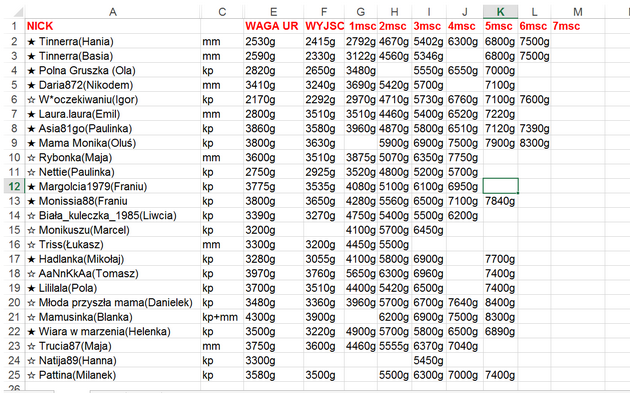Click the WAGA UR header cell
This screenshot has width=630, height=393.
(273, 26)
